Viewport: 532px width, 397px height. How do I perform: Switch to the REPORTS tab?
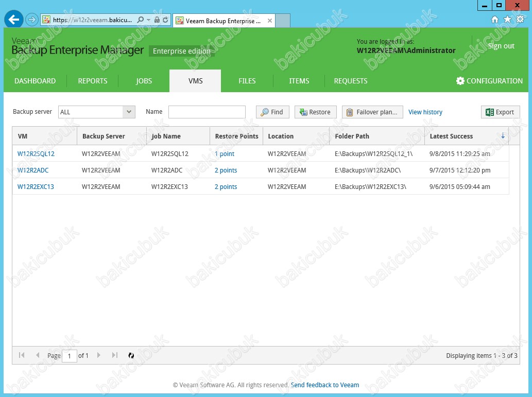pyautogui.click(x=93, y=81)
